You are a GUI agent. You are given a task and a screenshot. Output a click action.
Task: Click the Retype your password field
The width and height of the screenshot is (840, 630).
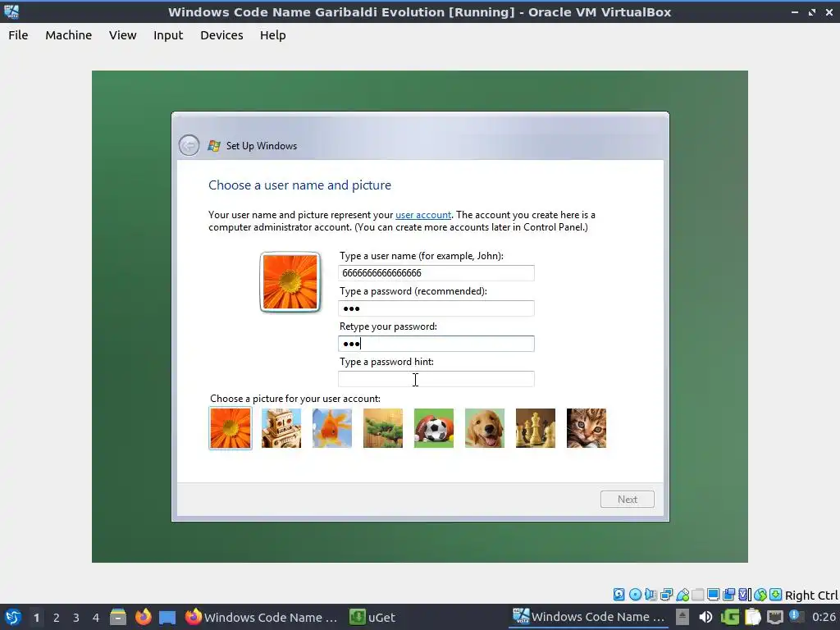tap(436, 344)
